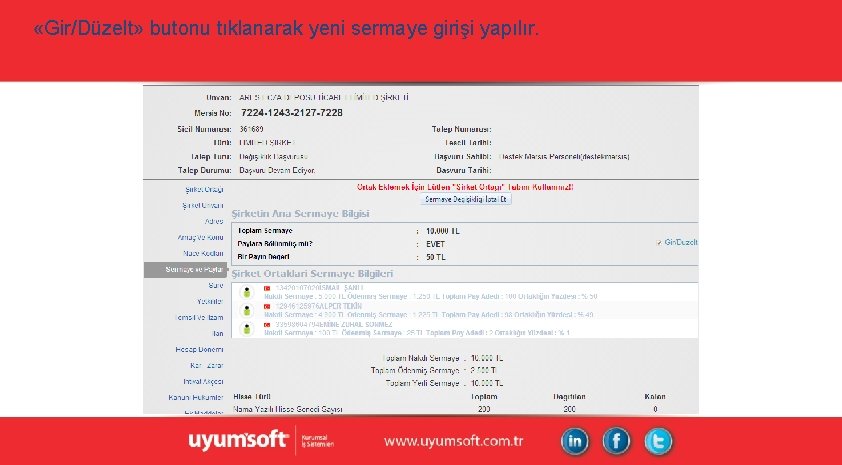The width and height of the screenshot is (842, 465).
Task: Click the Hisse Türü column header
Action: pos(252,397)
